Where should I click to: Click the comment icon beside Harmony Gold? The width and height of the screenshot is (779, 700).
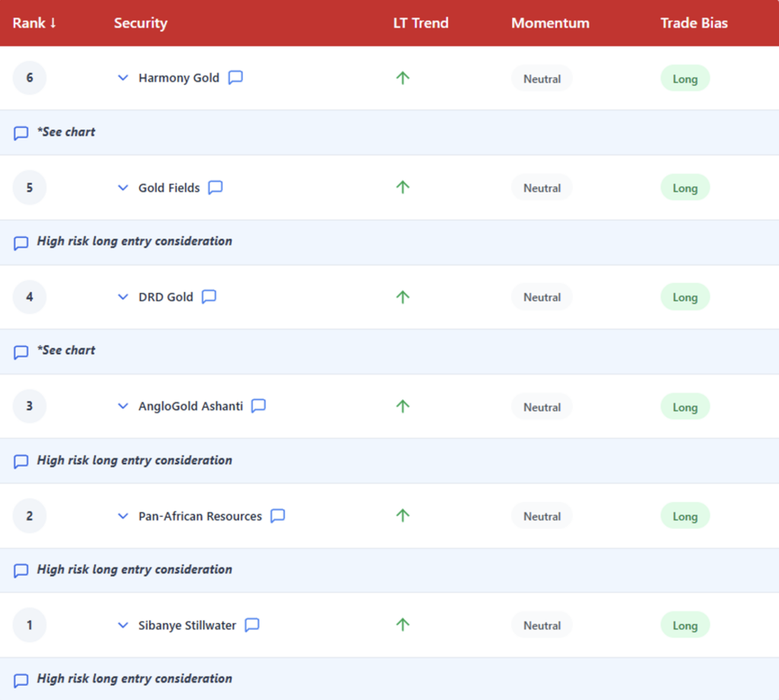click(x=236, y=78)
